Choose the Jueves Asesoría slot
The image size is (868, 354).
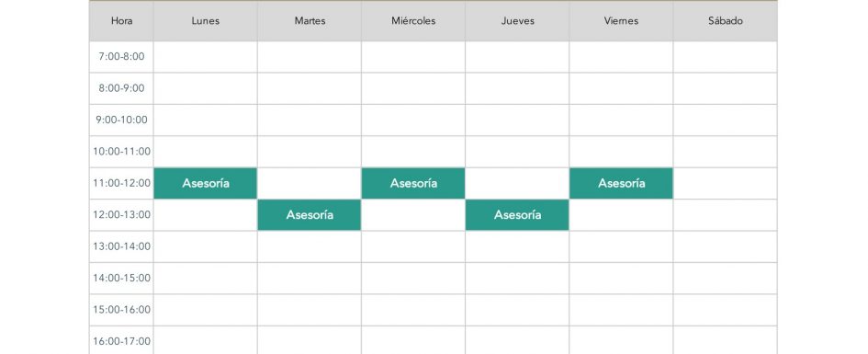(x=517, y=215)
